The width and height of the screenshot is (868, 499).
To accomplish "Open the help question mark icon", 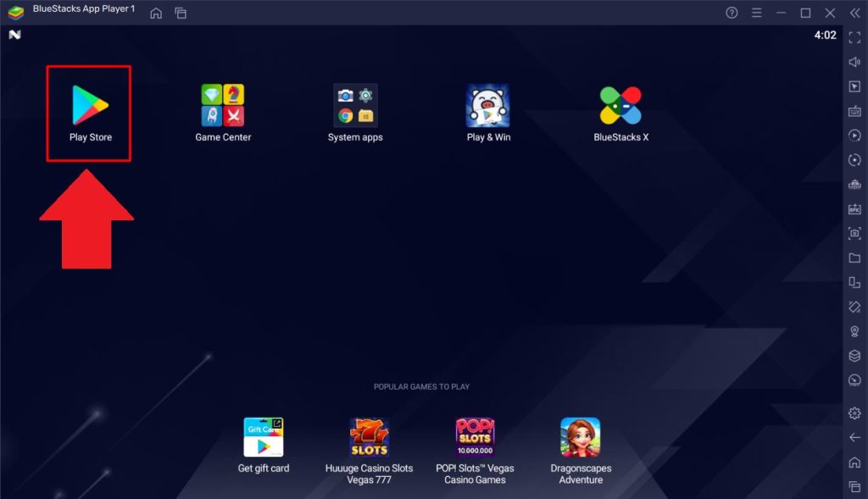I will coord(732,13).
